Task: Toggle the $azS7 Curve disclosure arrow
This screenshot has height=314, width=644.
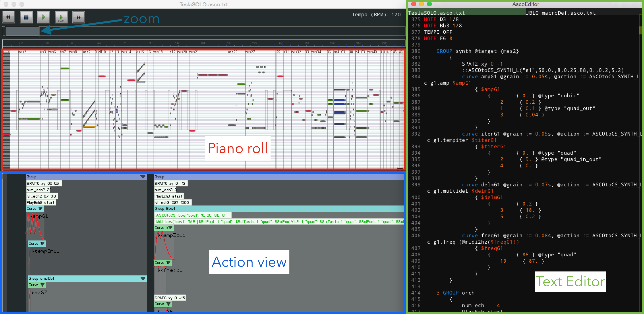Action: tap(43, 285)
